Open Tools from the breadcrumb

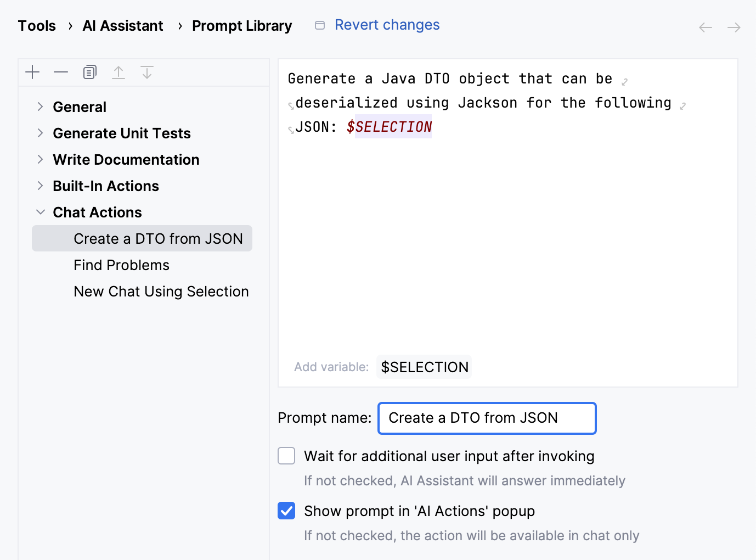pos(36,25)
